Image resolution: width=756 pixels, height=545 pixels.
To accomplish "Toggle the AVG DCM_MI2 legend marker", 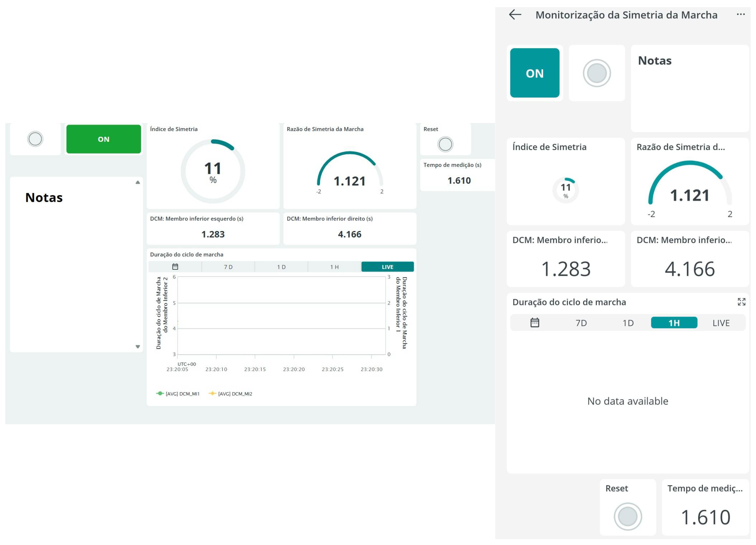I will (x=212, y=393).
